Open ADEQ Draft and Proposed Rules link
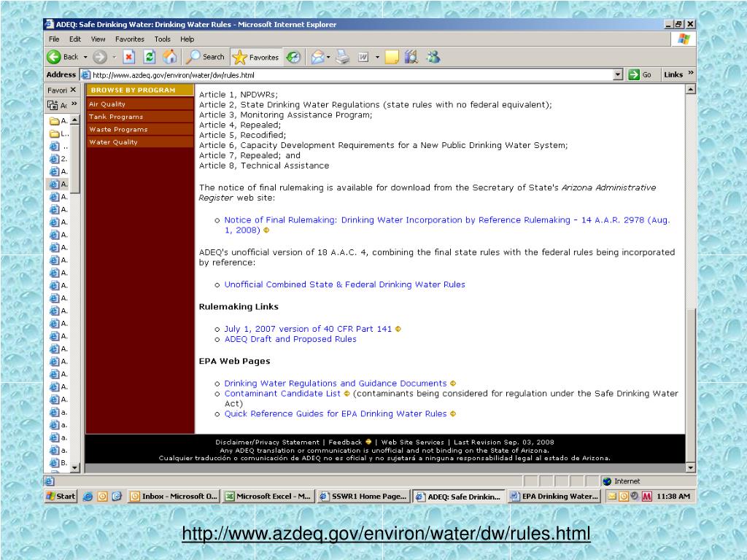This screenshot has width=747, height=560. tap(290, 339)
